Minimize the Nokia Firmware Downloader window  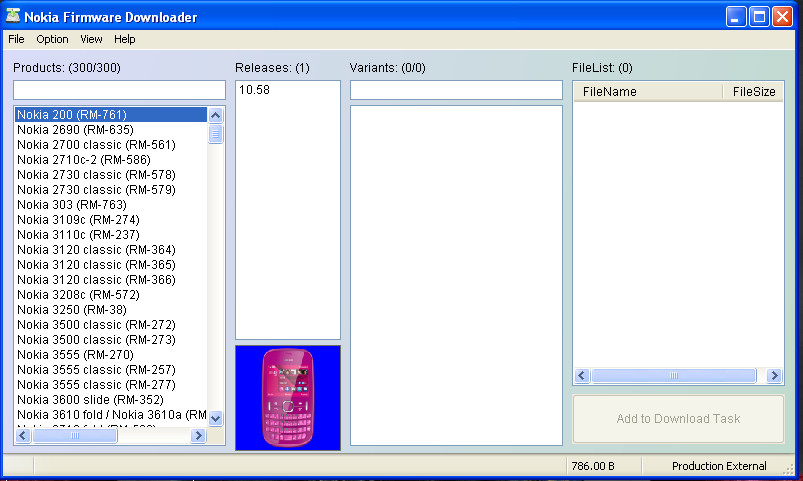click(736, 16)
